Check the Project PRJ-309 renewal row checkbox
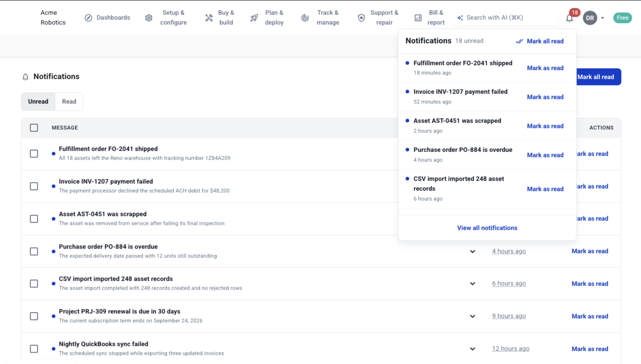Image resolution: width=641 pixels, height=364 pixels. point(34,316)
